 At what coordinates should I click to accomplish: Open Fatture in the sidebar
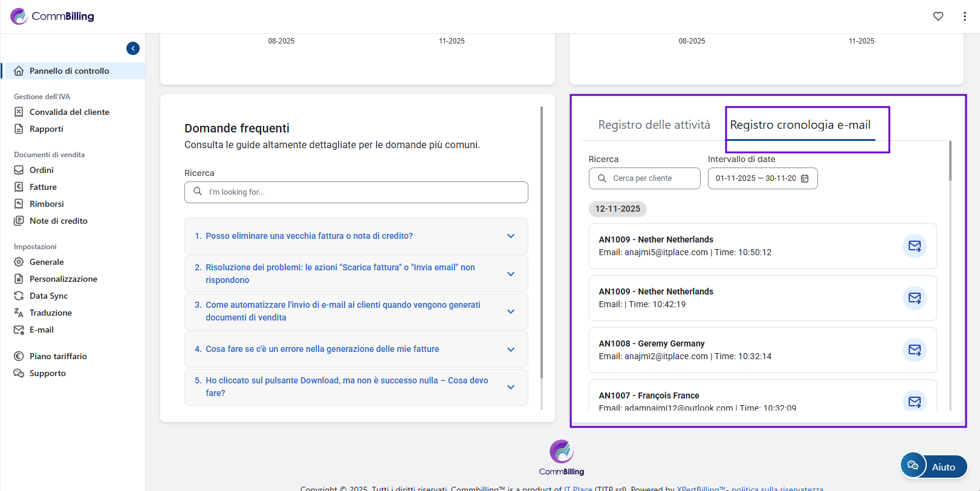(43, 187)
